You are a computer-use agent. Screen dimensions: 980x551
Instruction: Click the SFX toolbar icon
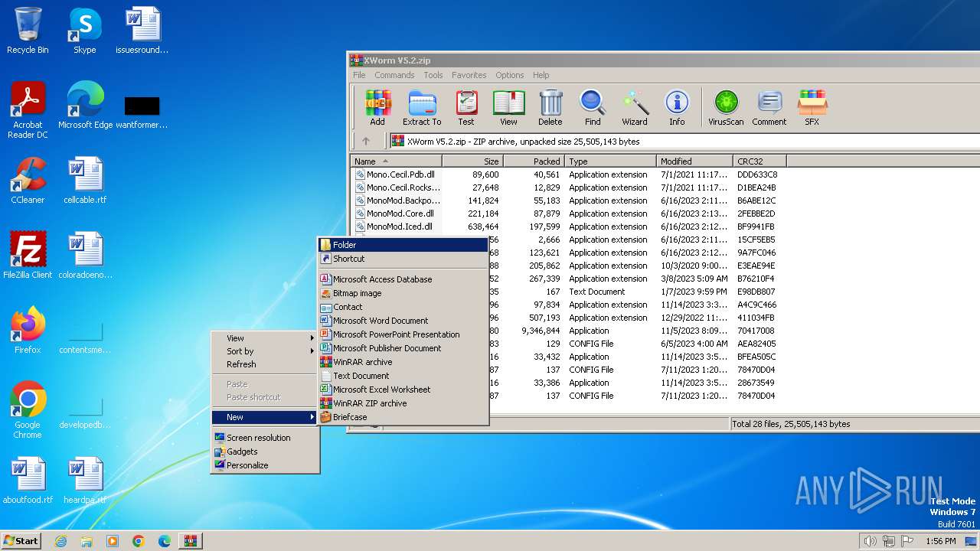[812, 108]
